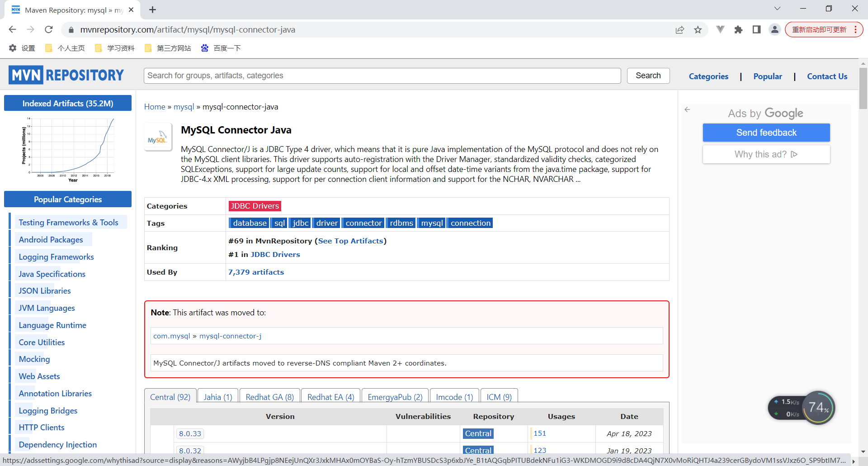Viewport: 868px width, 466px height.
Task: Open the Contact Us navigation link
Action: click(x=827, y=76)
